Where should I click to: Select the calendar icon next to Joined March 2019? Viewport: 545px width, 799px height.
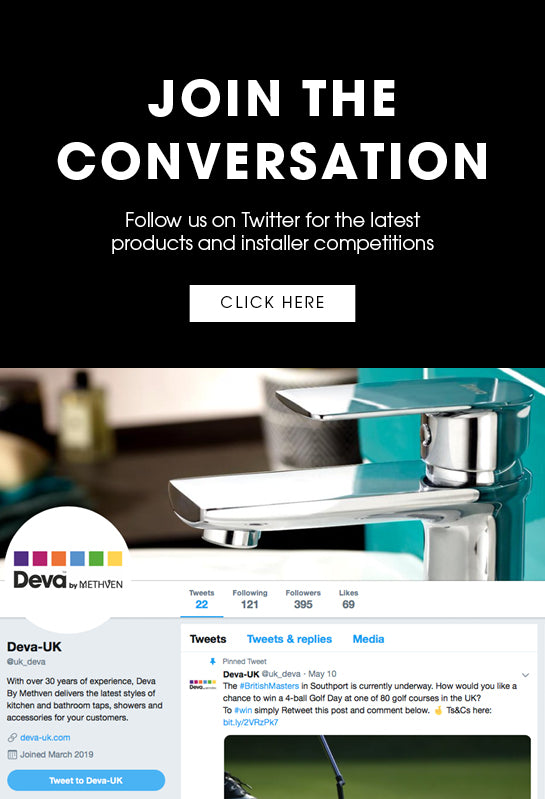click(x=12, y=755)
